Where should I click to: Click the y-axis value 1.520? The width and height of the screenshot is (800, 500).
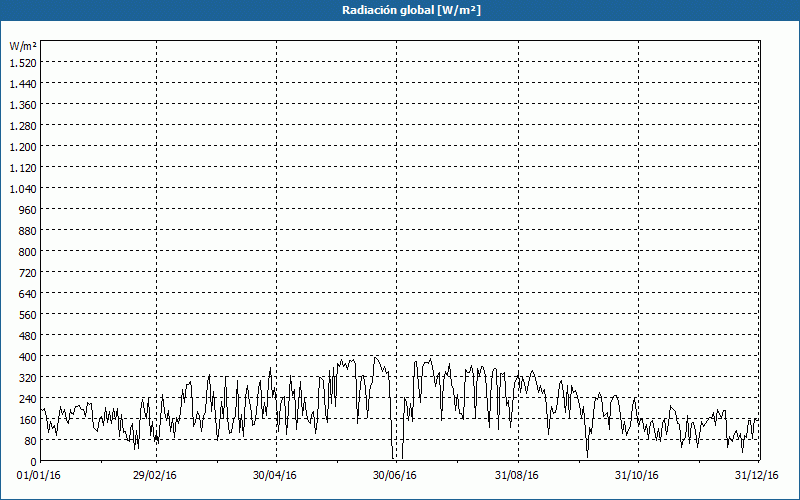click(x=23, y=63)
